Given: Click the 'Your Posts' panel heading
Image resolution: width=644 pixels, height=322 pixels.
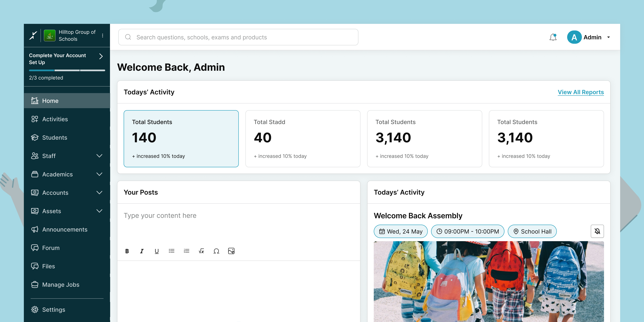Looking at the screenshot, I should (141, 192).
